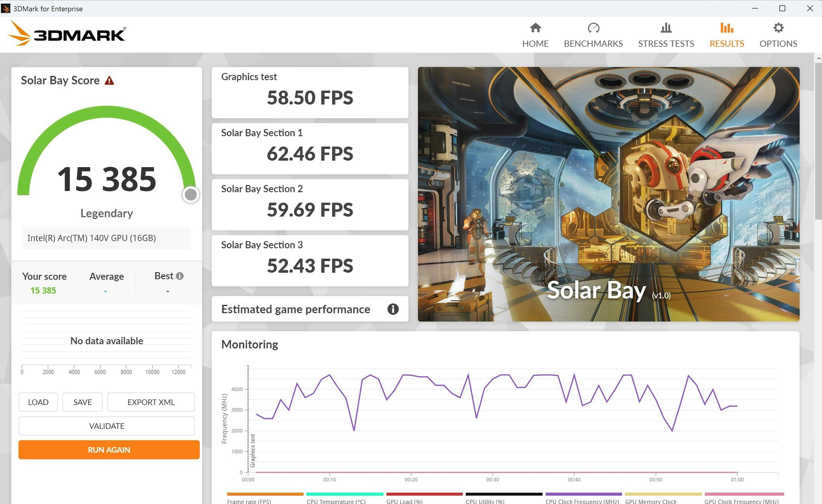This screenshot has height=504, width=822.
Task: Click the Results orange bars icon
Action: [727, 28]
